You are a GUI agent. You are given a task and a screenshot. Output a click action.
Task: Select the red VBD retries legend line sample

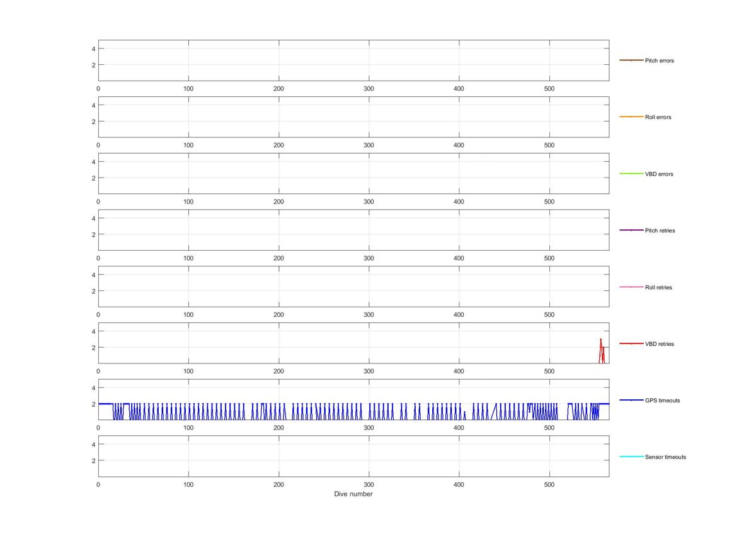(631, 344)
